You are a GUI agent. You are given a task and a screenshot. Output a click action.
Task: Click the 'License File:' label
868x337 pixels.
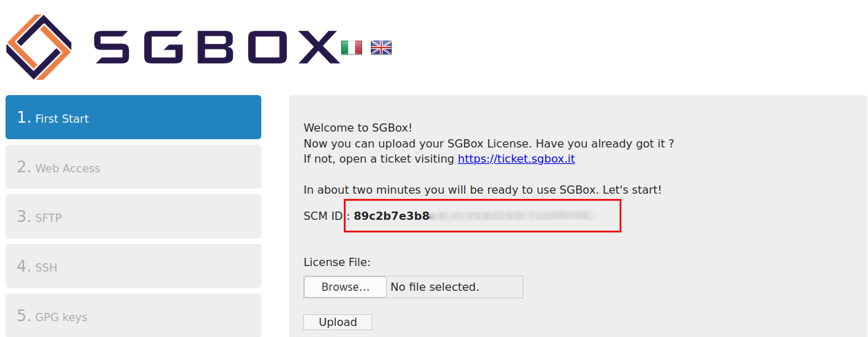coord(337,262)
